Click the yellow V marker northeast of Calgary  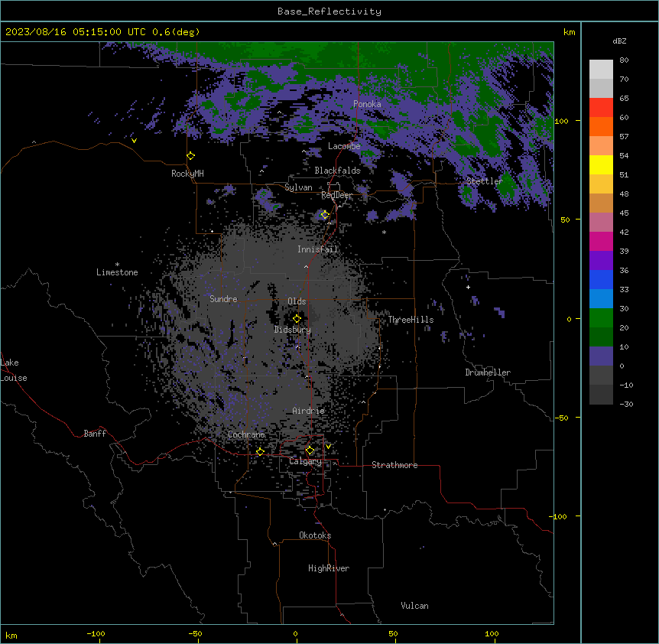tap(328, 447)
